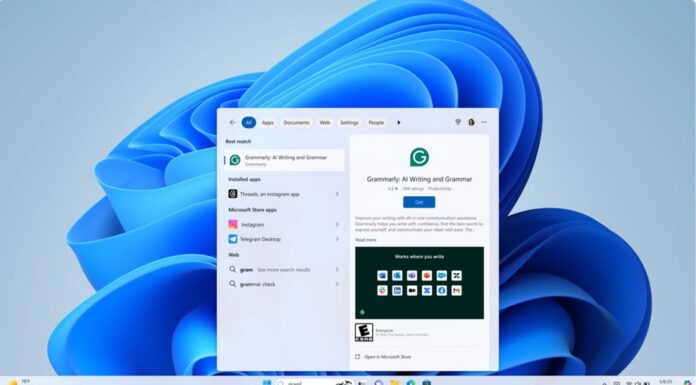Viewport: 696px width, 385px height.
Task: Click the large Grammarly logo in preview pane
Action: tap(419, 157)
